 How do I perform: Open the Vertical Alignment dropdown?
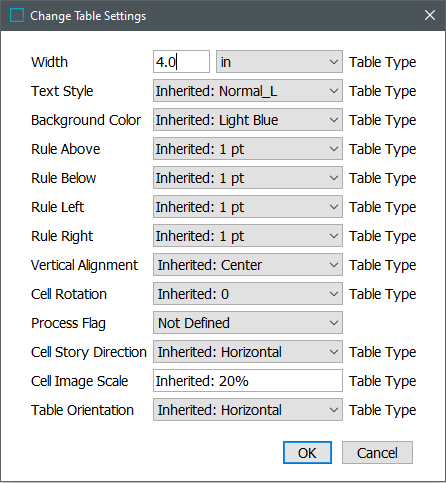(248, 265)
